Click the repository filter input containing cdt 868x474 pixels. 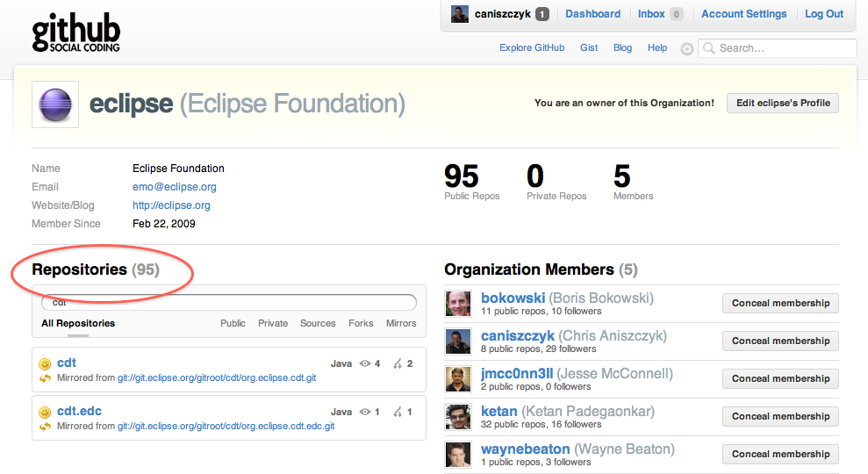(x=229, y=302)
